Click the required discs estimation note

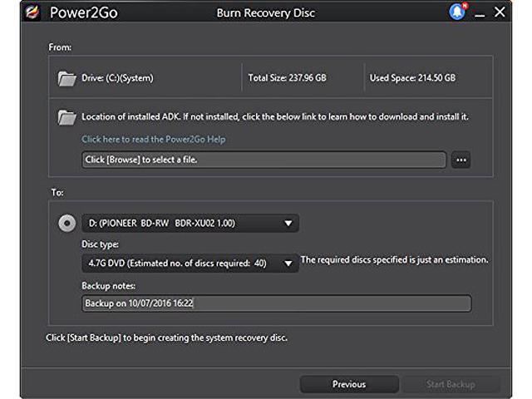tap(394, 260)
